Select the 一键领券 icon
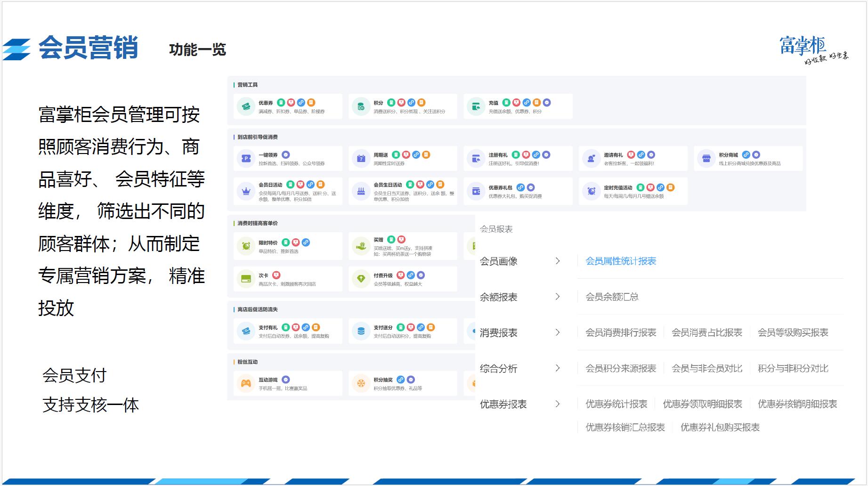868x486 pixels. point(246,159)
